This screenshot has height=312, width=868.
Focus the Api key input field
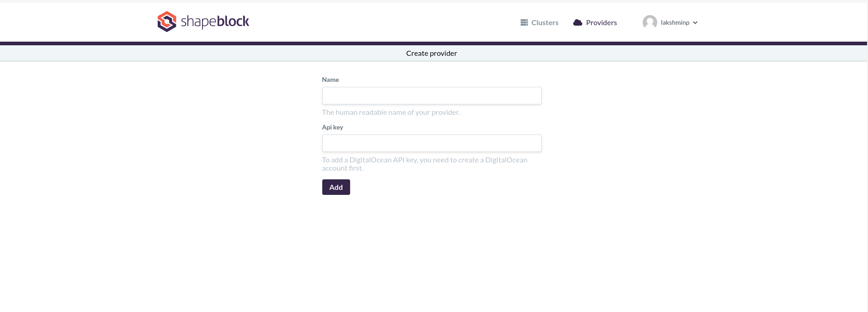pos(431,143)
